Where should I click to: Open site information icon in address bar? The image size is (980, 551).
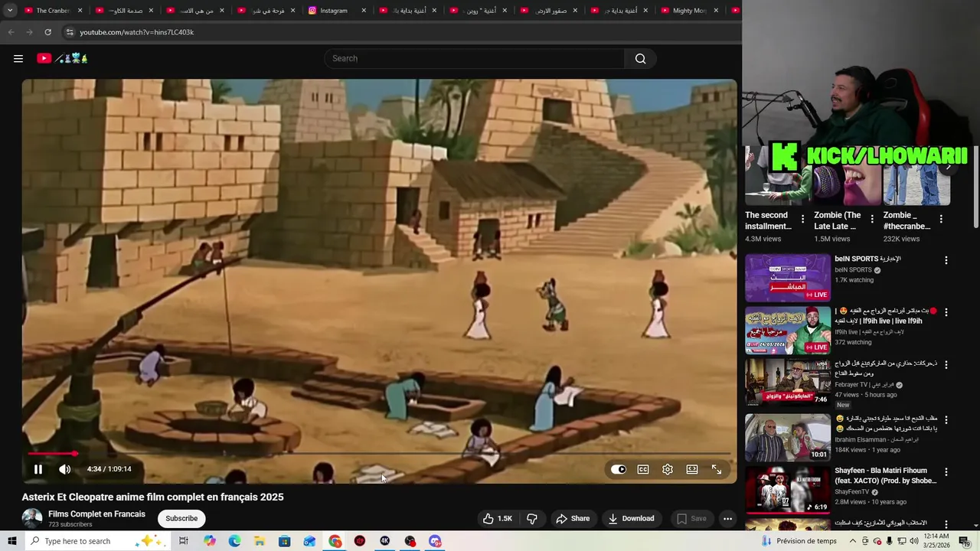(x=69, y=32)
